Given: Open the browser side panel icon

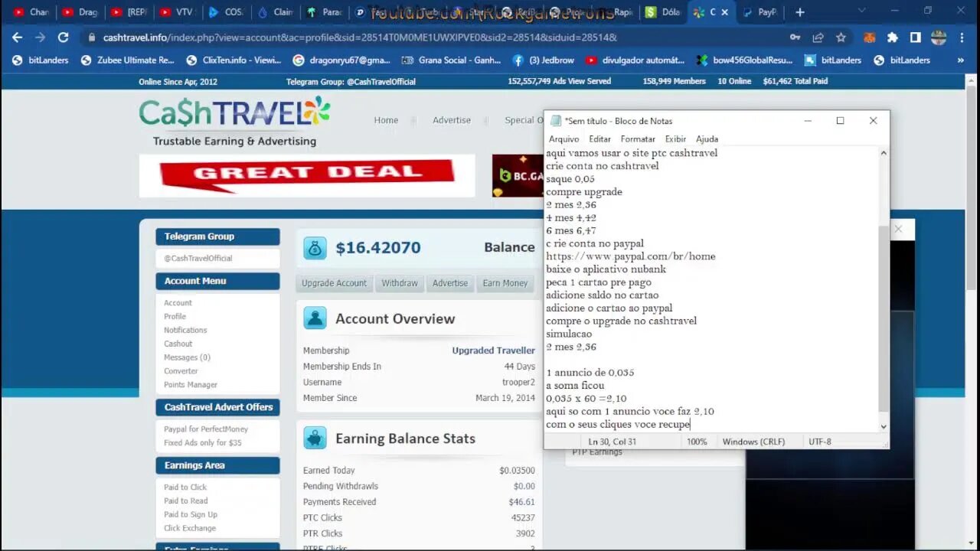Looking at the screenshot, I should point(915,37).
